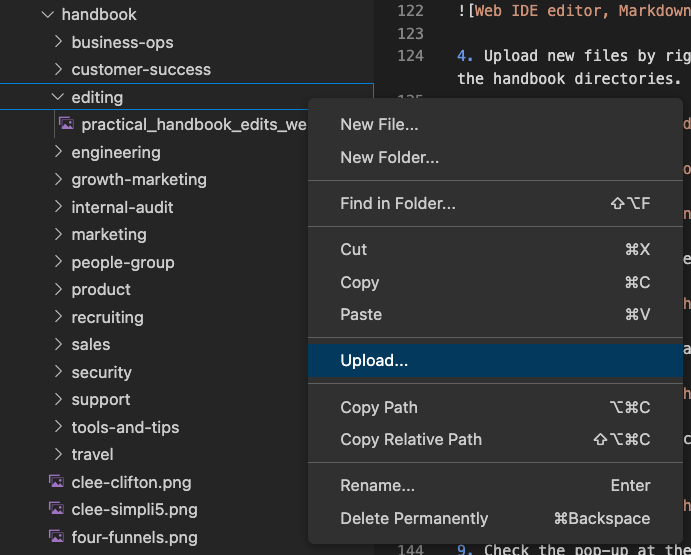The height and width of the screenshot is (555, 691).
Task: Click editor text 'Upload new files by'
Action: (x=570, y=56)
